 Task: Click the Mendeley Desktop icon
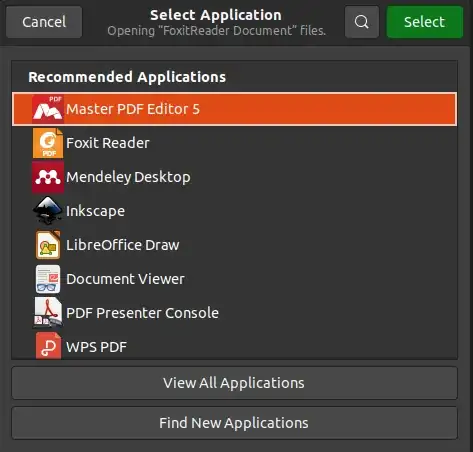[x=48, y=177]
